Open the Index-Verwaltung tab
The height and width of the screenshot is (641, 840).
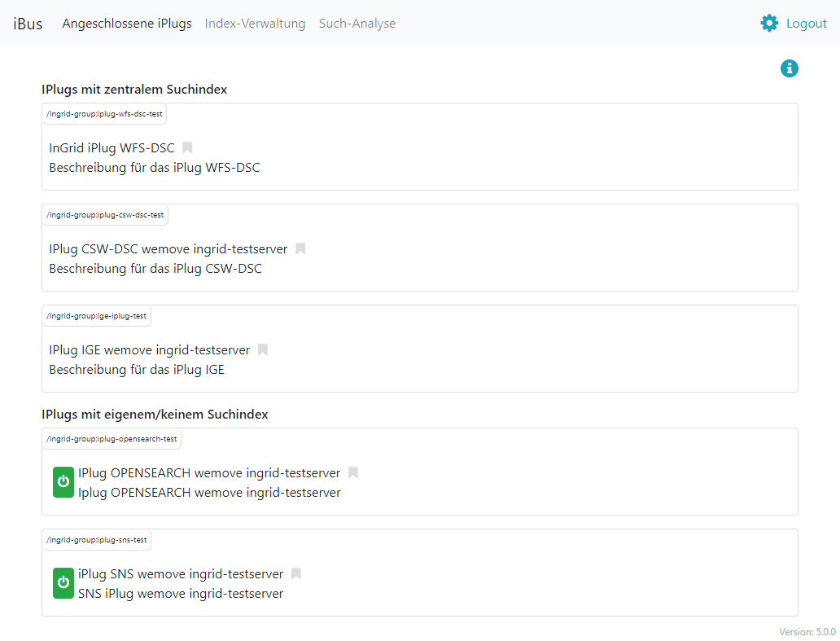[x=255, y=24]
